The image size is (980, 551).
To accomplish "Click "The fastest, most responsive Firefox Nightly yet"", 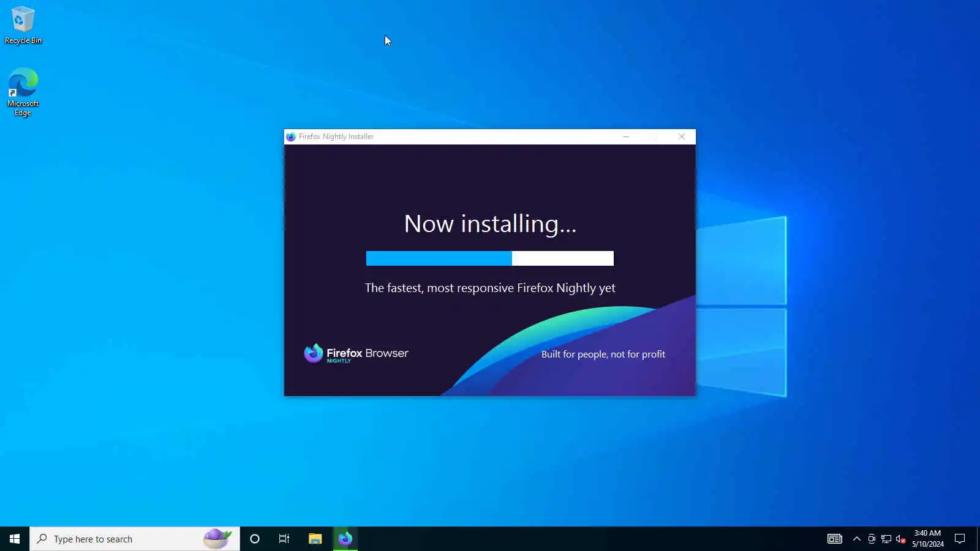I will pos(490,288).
